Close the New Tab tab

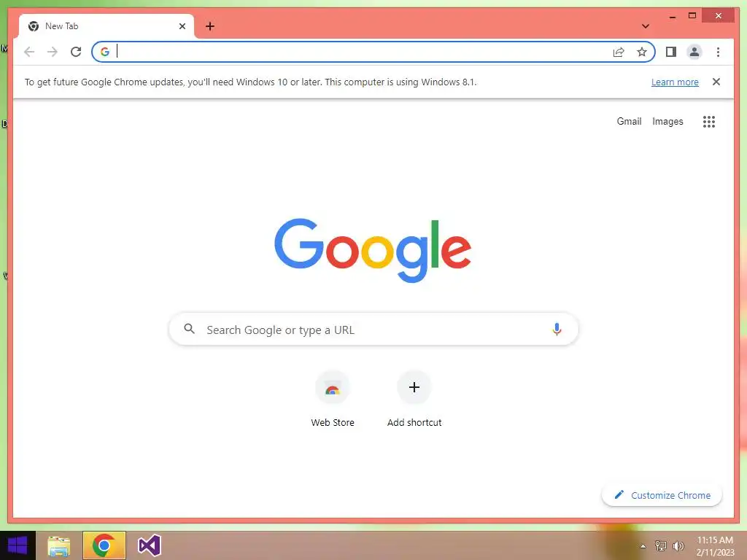pyautogui.click(x=182, y=26)
